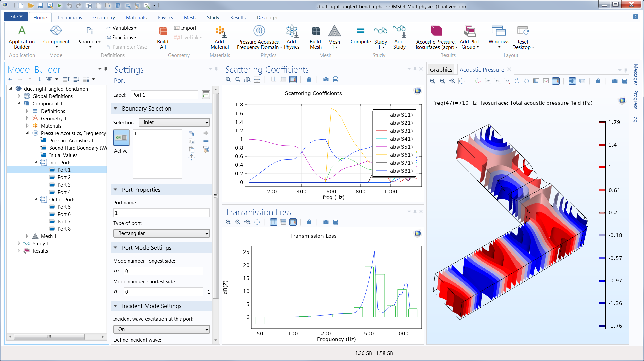644x361 pixels.
Task: Click Reset Desktop layout icon
Action: pyautogui.click(x=522, y=37)
